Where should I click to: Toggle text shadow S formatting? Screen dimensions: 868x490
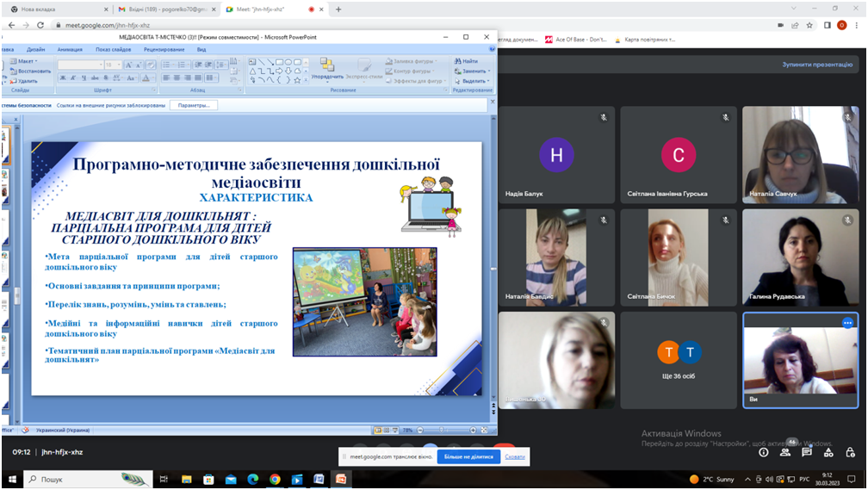click(x=106, y=78)
